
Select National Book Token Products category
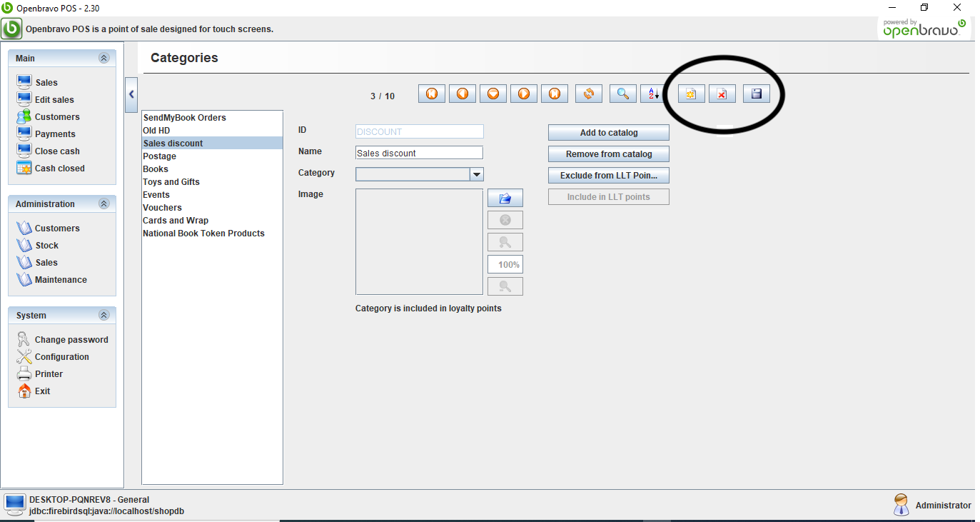pos(213,233)
